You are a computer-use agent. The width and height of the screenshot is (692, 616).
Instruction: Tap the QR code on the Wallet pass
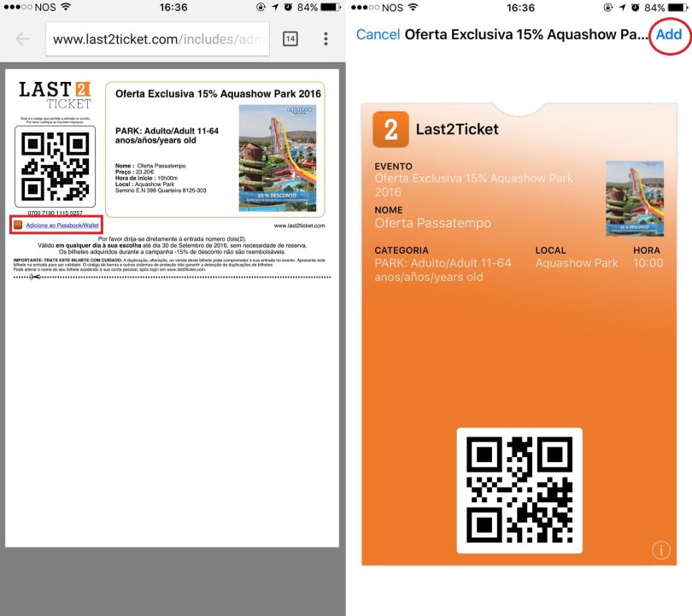click(x=519, y=490)
